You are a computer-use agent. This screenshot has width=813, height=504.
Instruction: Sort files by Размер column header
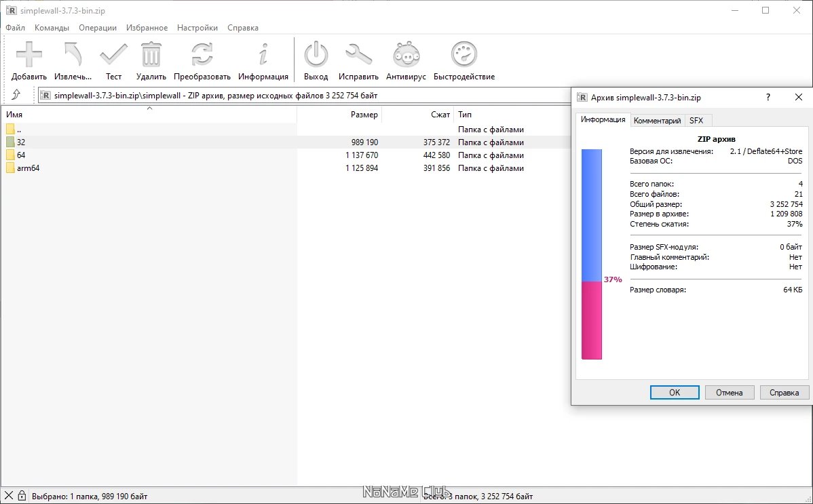click(364, 115)
